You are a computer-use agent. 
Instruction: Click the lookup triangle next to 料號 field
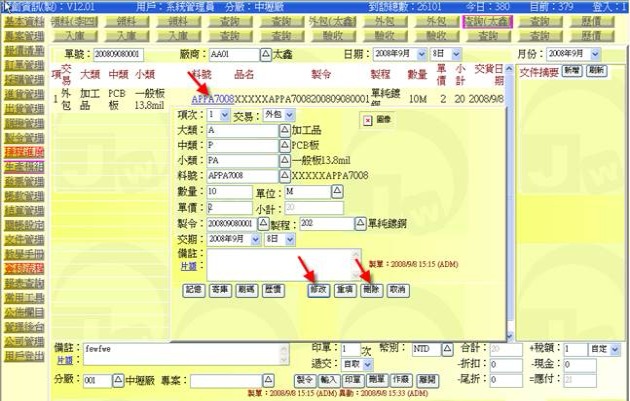[x=283, y=175]
